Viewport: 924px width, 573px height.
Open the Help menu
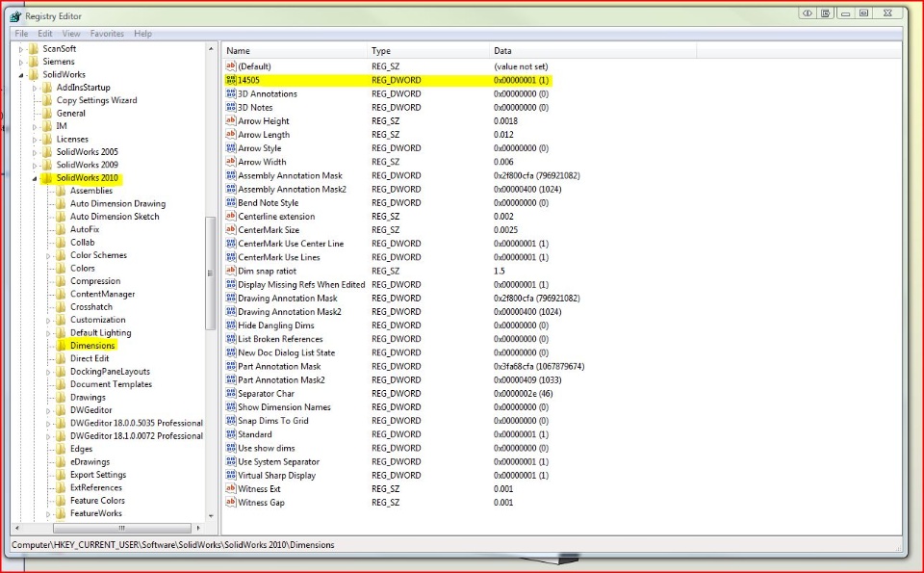click(x=142, y=34)
